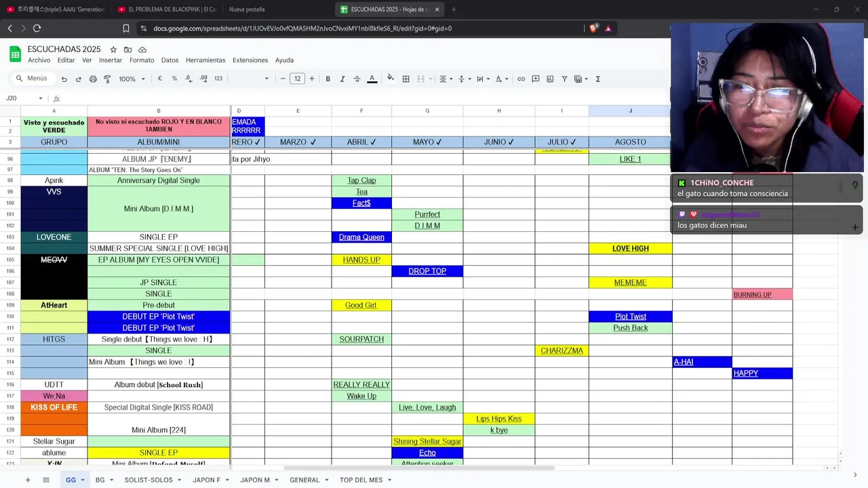This screenshot has height=488, width=868.
Task: Open the zoom 100% dropdown
Action: (132, 79)
